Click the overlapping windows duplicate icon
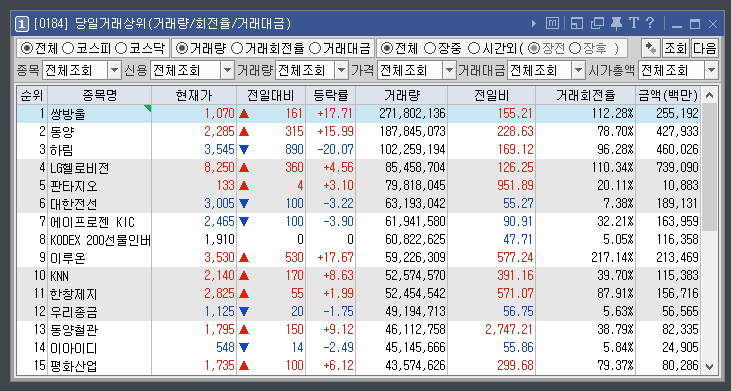 pos(597,23)
